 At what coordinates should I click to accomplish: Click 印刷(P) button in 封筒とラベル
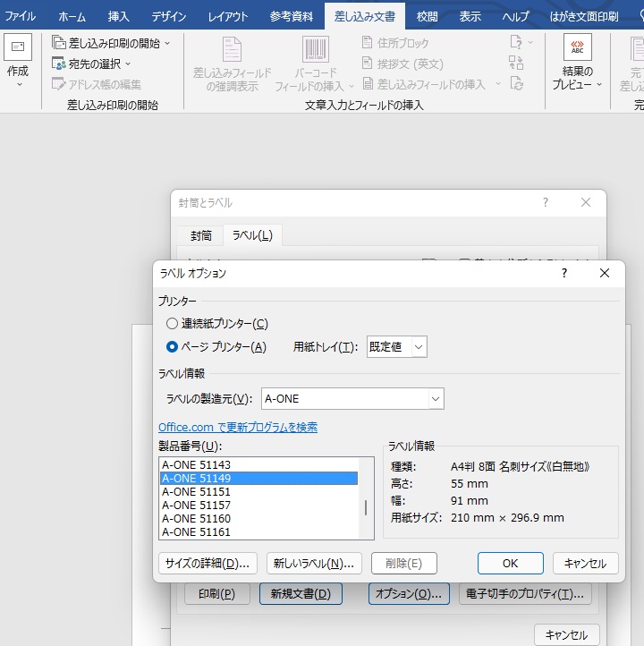[216, 594]
